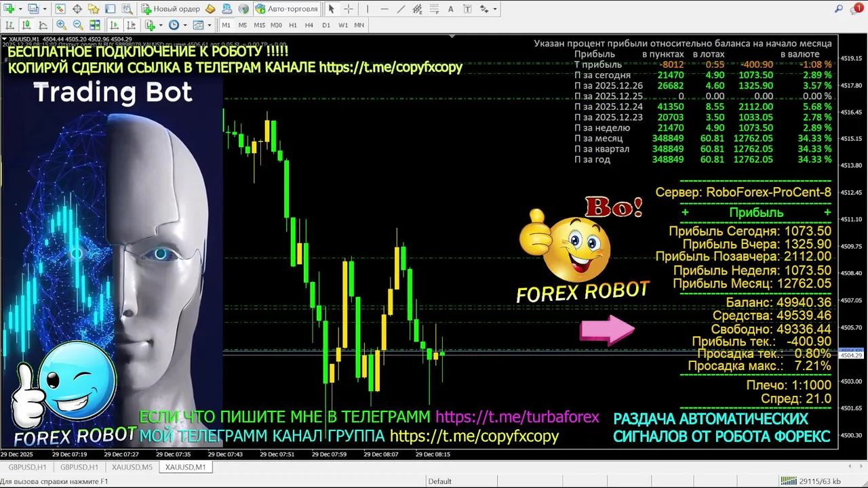The image size is (868, 488).
Task: Expand the Profiles dropdown arrow
Action: click(x=45, y=9)
